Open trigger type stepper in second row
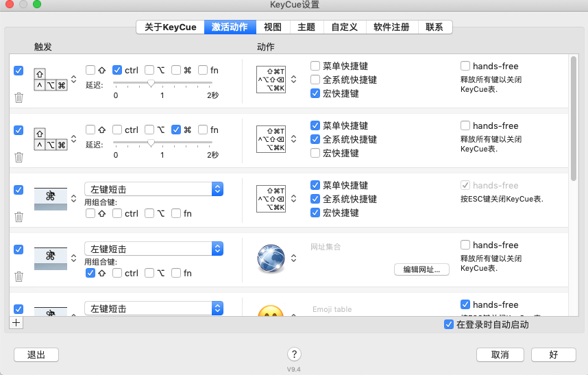The height and width of the screenshot is (375, 588). coord(74,138)
